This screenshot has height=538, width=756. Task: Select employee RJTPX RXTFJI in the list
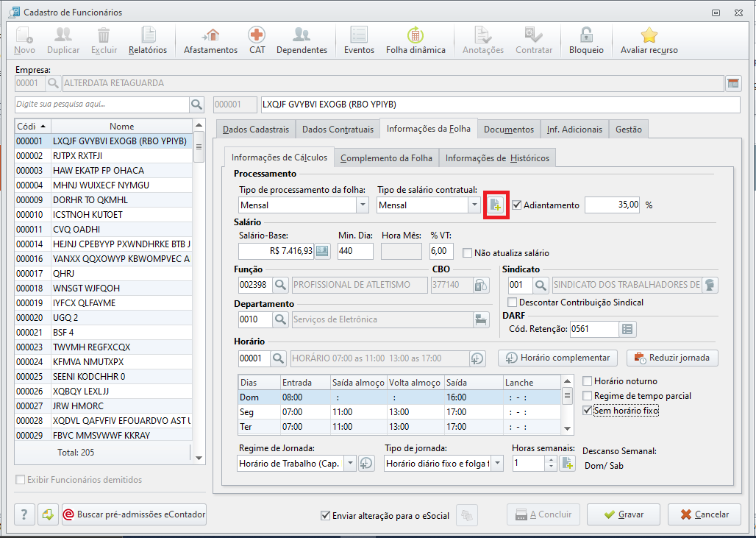point(103,156)
